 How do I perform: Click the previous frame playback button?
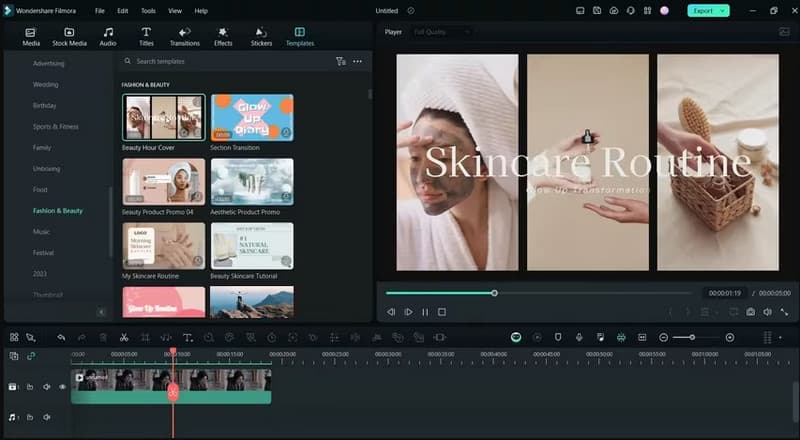391,312
